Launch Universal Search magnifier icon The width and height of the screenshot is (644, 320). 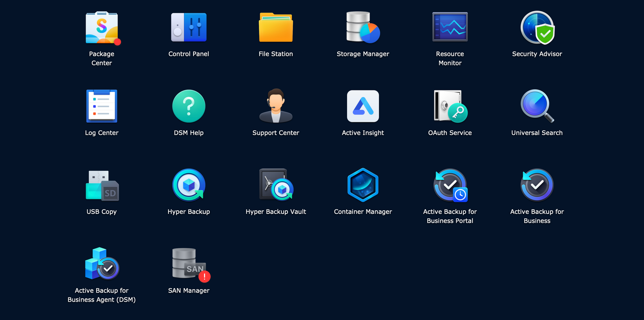[x=537, y=106]
